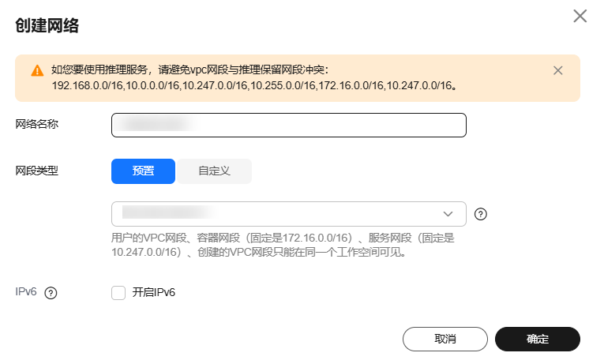Click the VPC segment hint description

pos(283,245)
